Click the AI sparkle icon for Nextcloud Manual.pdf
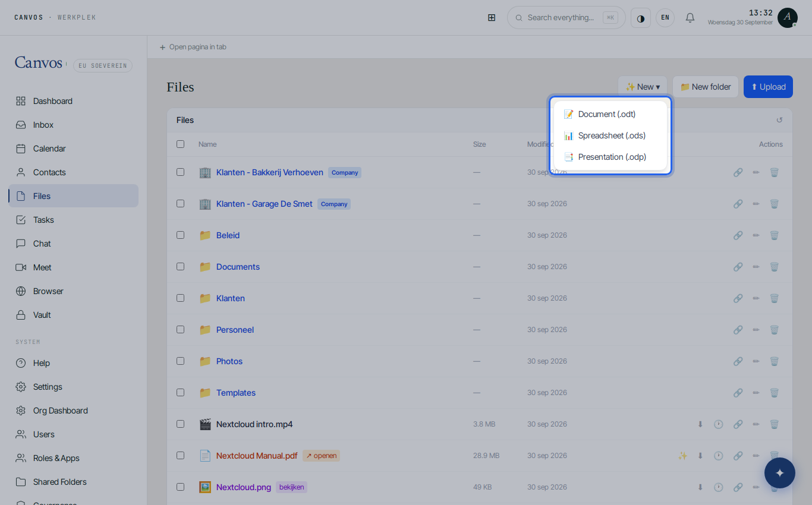Image resolution: width=812 pixels, height=505 pixels. tap(682, 456)
